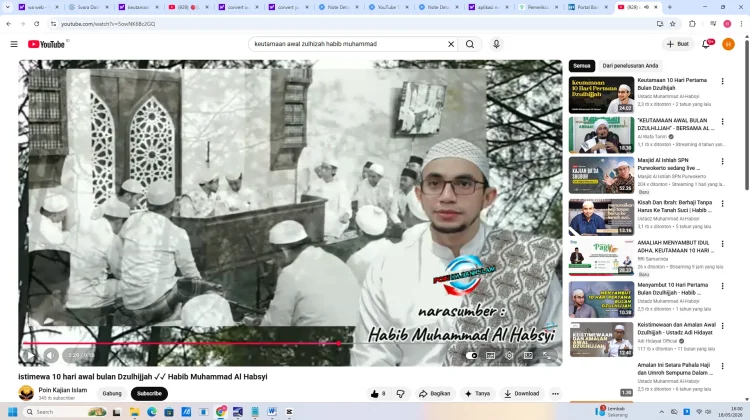Share the video with Bagikan
Viewport: 750px width, 420px height.
434,394
